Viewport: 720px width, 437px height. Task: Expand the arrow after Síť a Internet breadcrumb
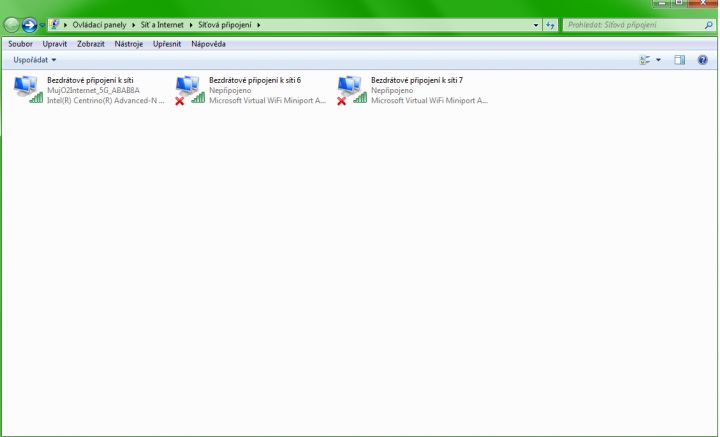[x=191, y=25]
